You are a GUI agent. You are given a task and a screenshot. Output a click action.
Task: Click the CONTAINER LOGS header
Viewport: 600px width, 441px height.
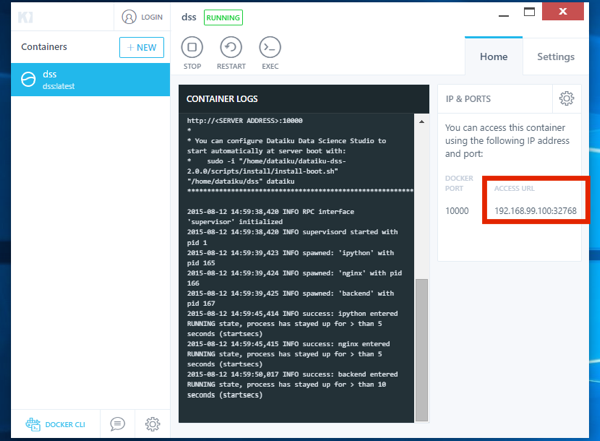tap(222, 99)
